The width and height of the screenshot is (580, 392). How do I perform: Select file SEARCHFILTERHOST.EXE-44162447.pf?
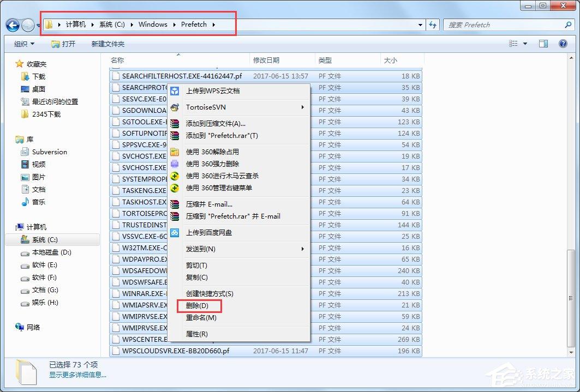(x=266, y=76)
